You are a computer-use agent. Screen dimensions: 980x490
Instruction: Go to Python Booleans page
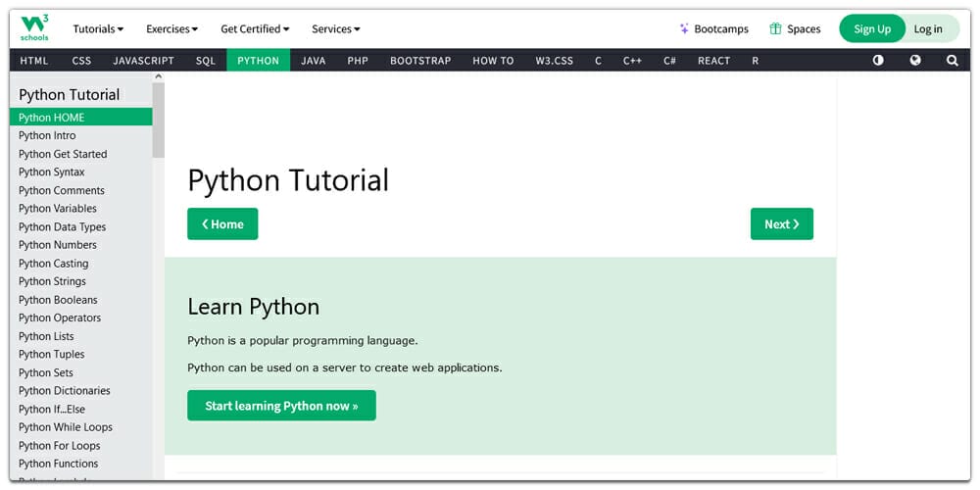click(80, 299)
